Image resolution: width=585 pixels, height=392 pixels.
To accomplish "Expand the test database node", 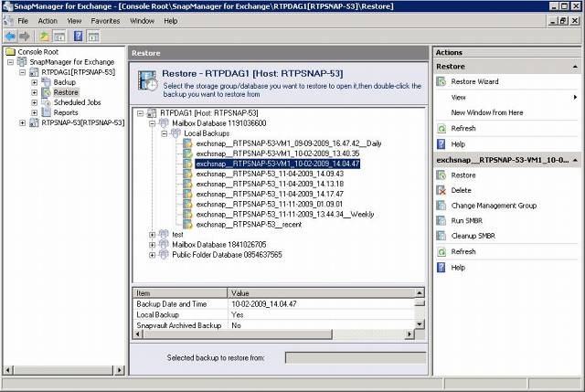I will [153, 235].
